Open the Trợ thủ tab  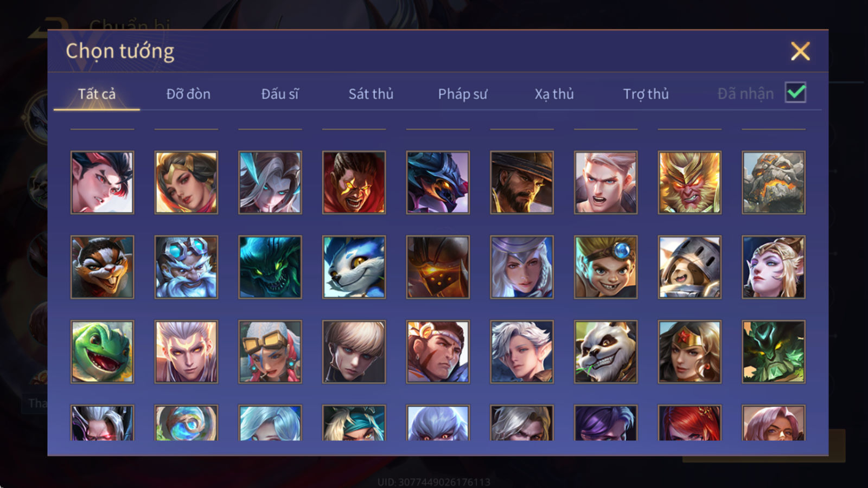[x=646, y=94]
